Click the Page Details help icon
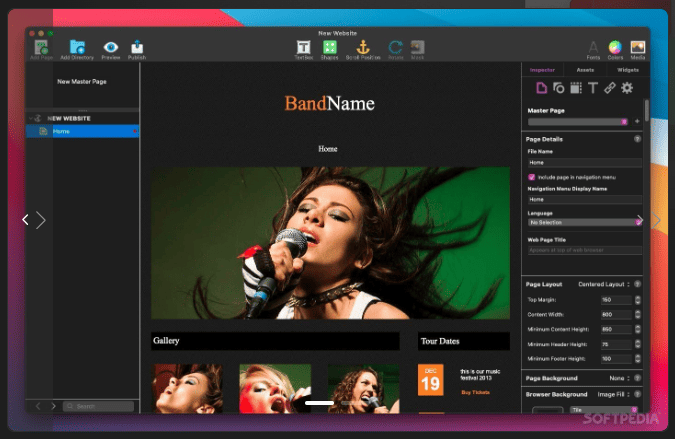 (637, 139)
